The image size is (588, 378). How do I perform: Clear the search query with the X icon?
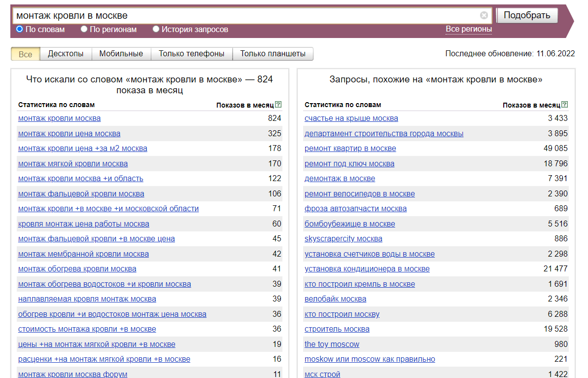(x=484, y=15)
